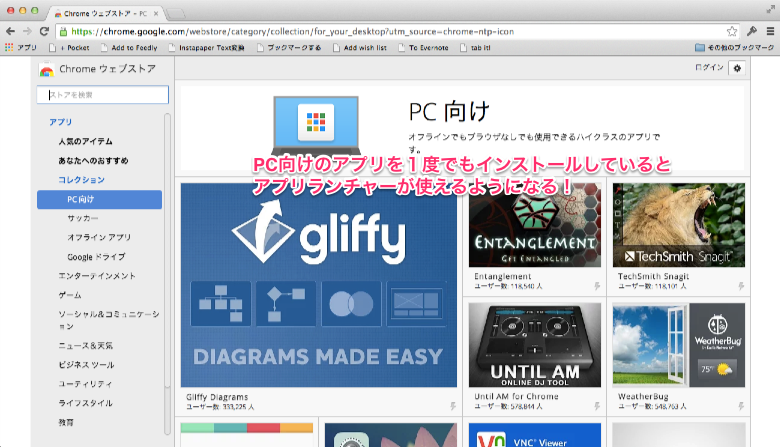Screen dimensions: 780x447
Task: Reload the page with the refresh icon
Action: point(44,31)
